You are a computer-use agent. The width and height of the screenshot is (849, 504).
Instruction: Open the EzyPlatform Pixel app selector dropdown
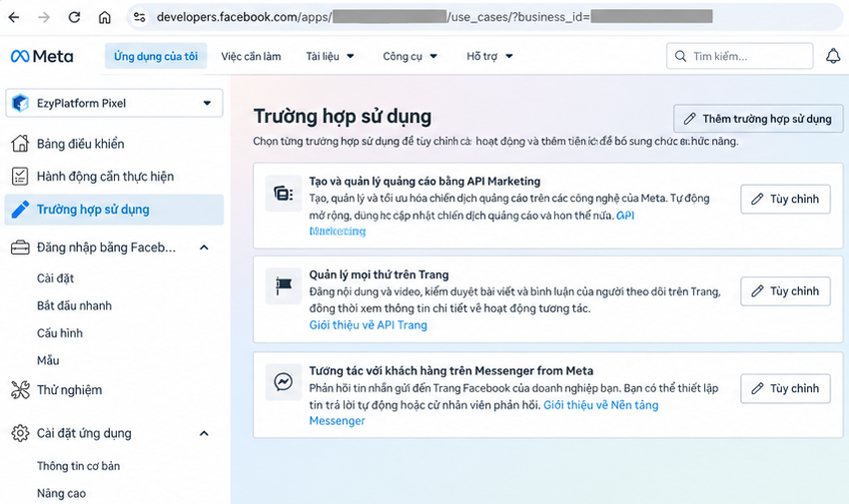click(x=114, y=103)
